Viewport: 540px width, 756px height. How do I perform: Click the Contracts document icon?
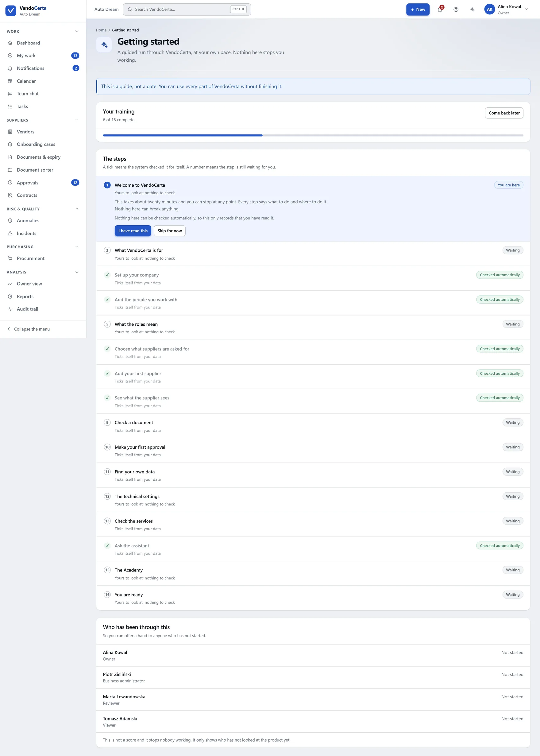click(10, 195)
